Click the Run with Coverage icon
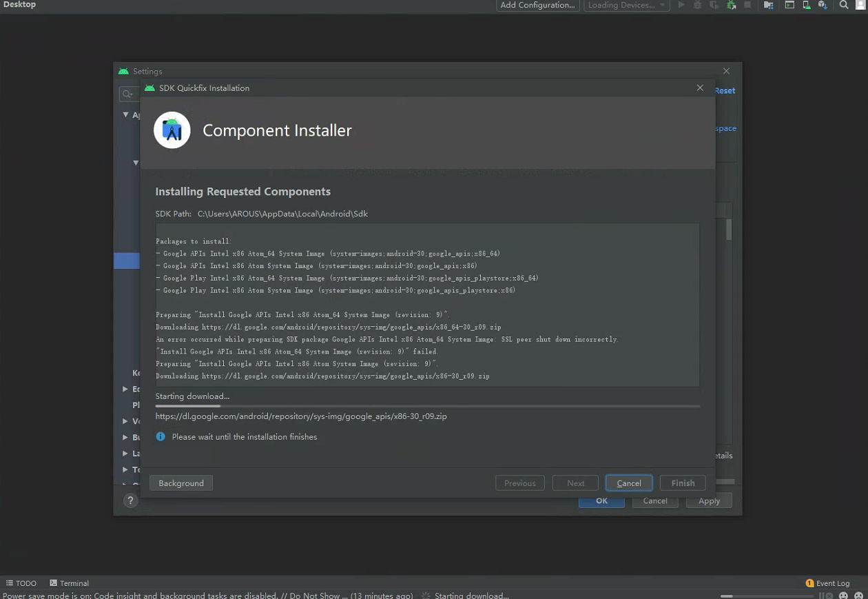This screenshot has height=599, width=868. click(x=714, y=5)
